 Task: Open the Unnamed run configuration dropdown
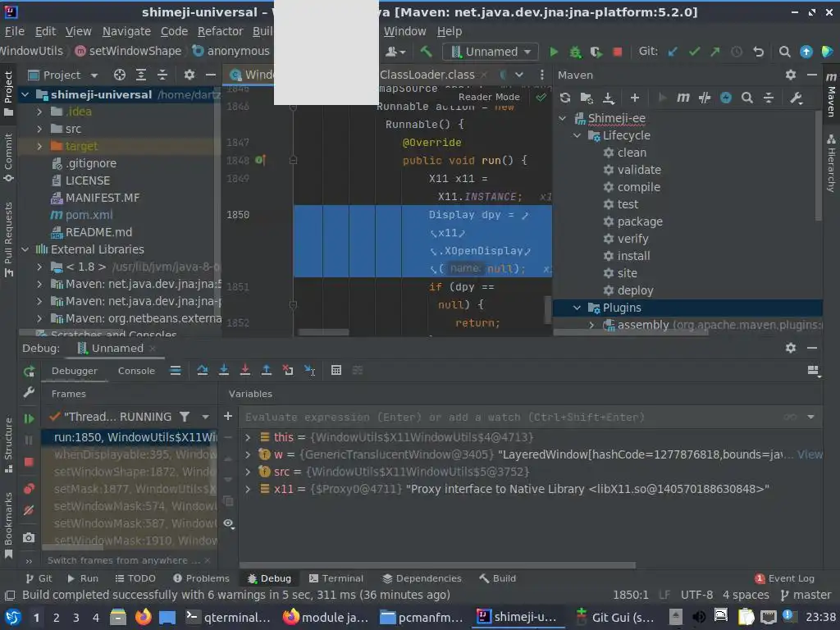[x=491, y=52]
